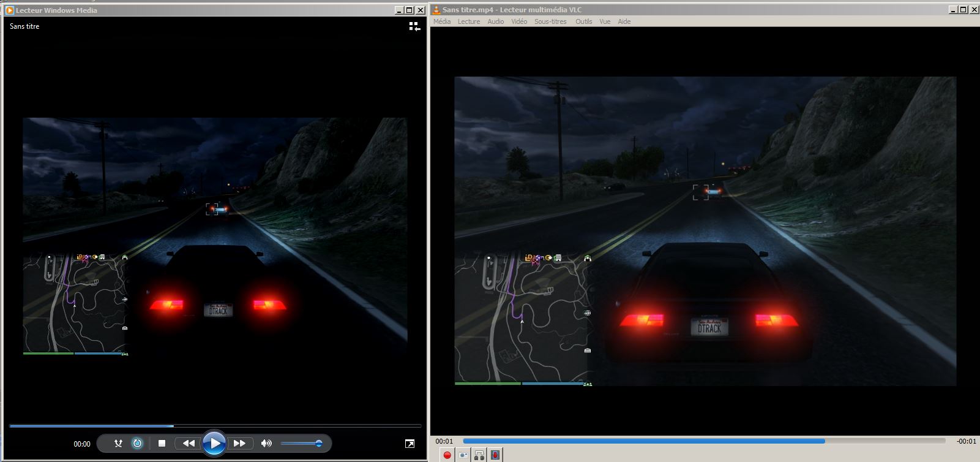Adjust the Windows Media Player volume slider
Screen dimensions: 980x462
click(301, 443)
